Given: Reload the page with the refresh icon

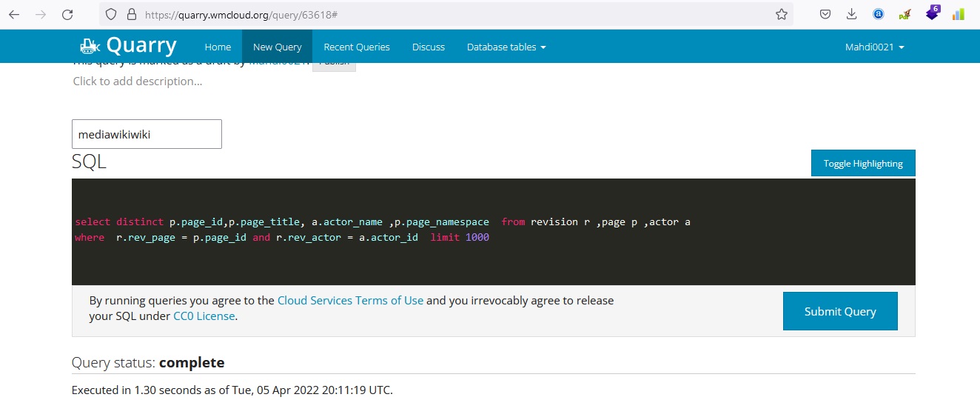Looking at the screenshot, I should 67,14.
